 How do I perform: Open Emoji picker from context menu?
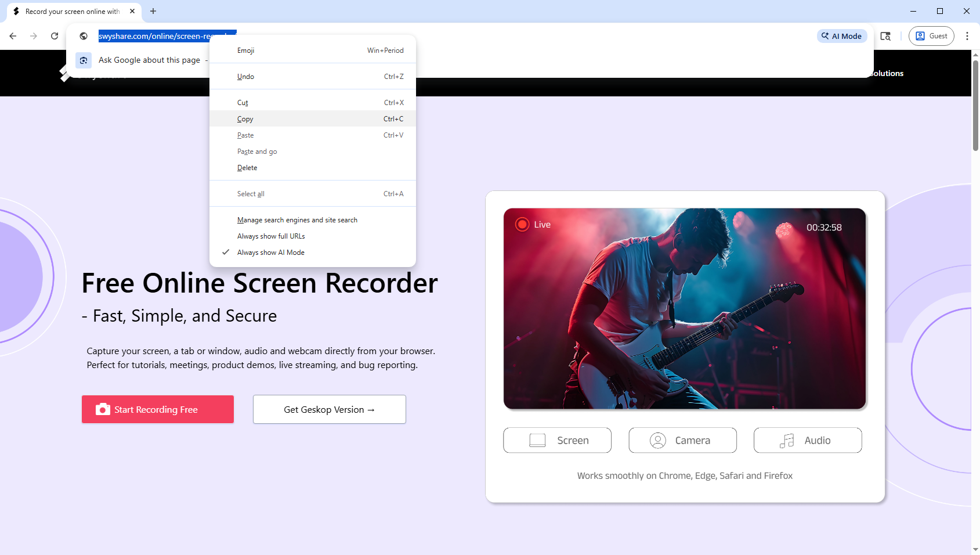(x=246, y=51)
